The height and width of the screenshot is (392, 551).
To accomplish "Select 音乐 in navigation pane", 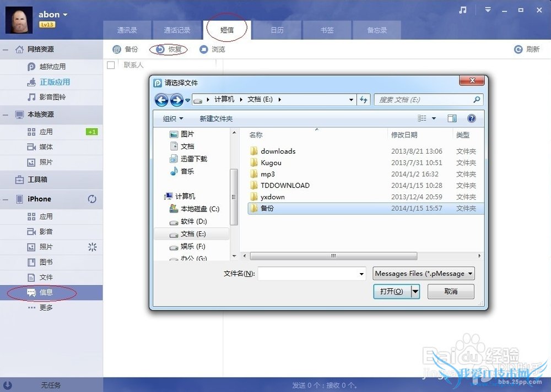I will pos(187,171).
